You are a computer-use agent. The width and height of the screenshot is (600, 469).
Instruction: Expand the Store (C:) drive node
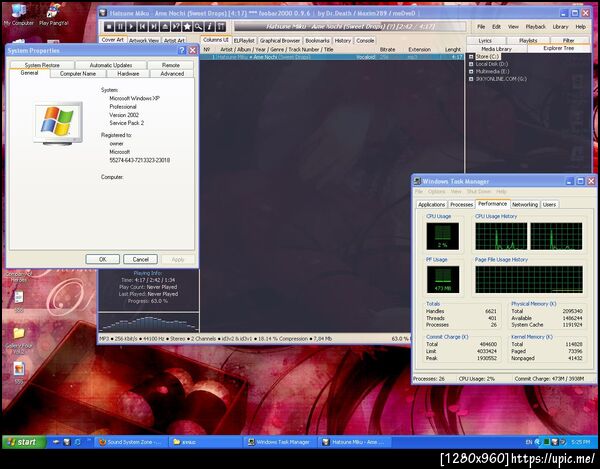(x=471, y=57)
